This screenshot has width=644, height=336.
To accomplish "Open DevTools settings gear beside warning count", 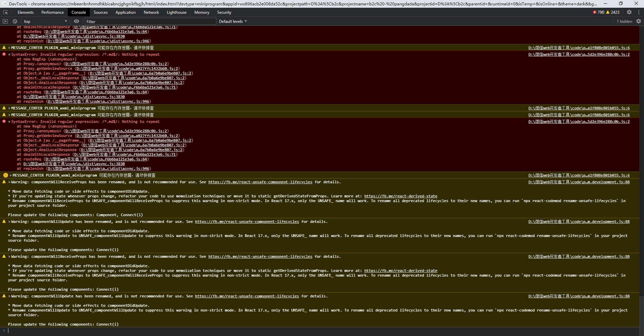I will click(629, 12).
